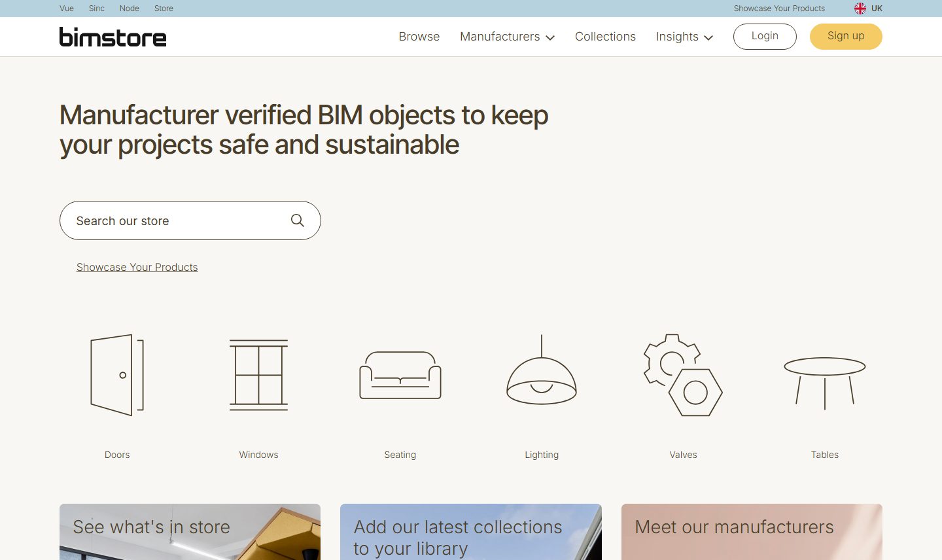Open the UK region selector
This screenshot has height=560, width=942.
[869, 9]
